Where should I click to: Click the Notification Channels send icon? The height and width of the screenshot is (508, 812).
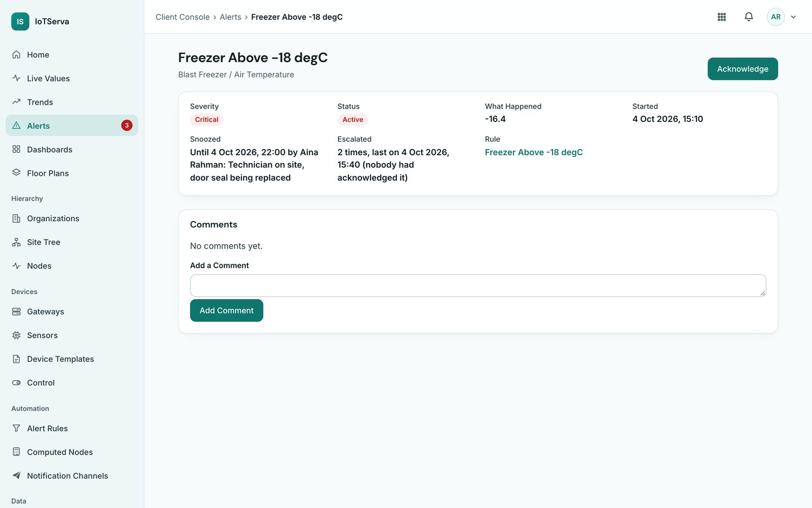pos(16,476)
